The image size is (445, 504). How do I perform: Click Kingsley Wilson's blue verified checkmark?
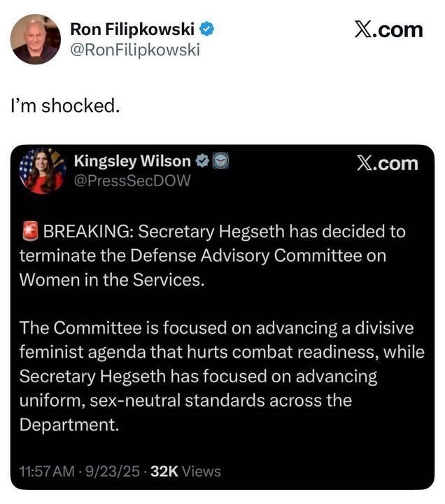coord(201,161)
